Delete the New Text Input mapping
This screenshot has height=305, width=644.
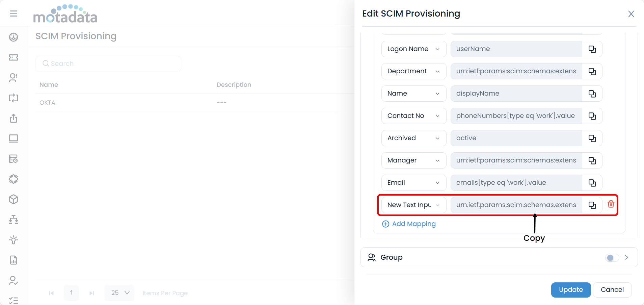611,204
